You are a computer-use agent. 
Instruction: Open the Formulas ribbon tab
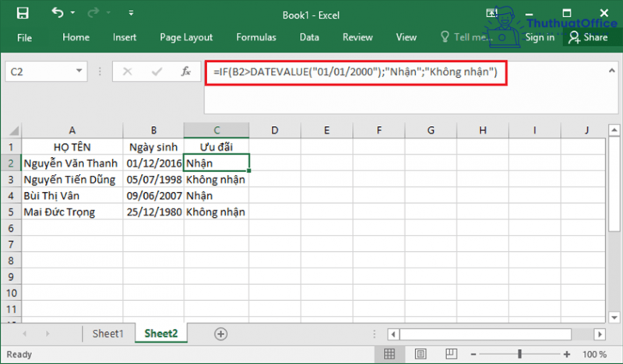tap(256, 37)
